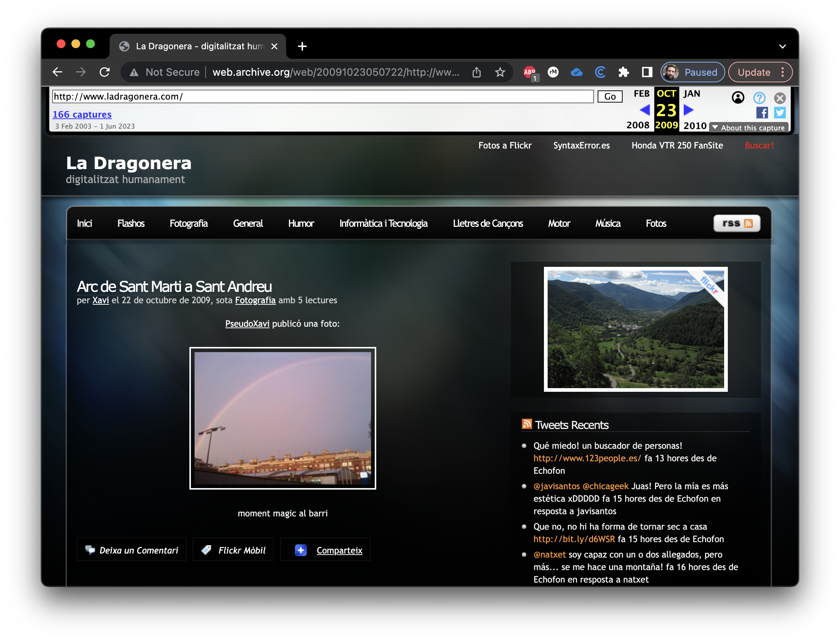Select Informàtica i Tecnologia in the navigation bar
The width and height of the screenshot is (840, 641).
click(x=383, y=223)
